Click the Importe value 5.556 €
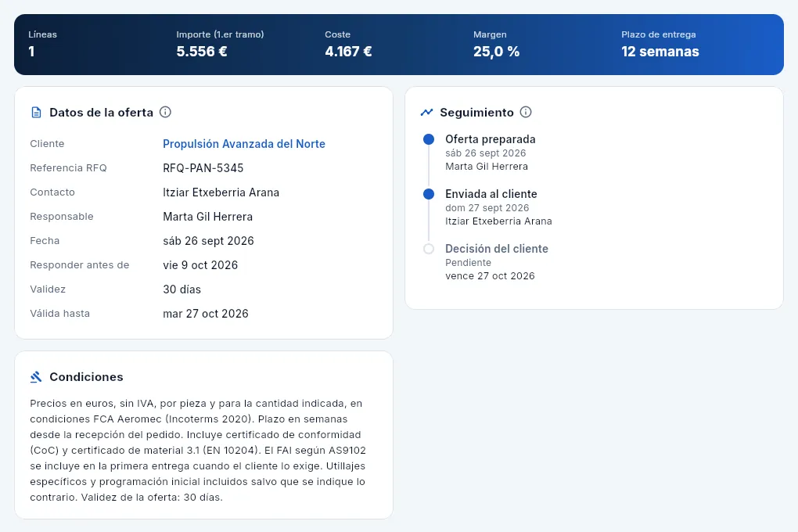Image resolution: width=798 pixels, height=532 pixels. (202, 52)
